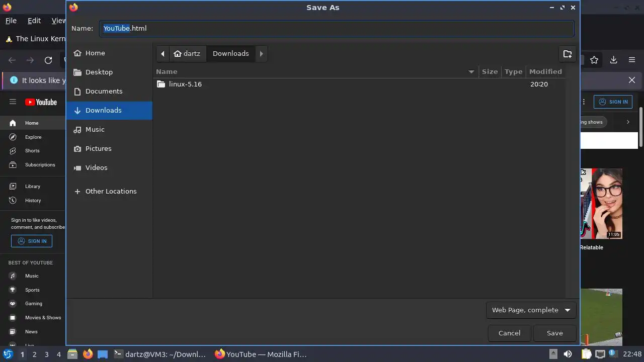Click the Name filename input field

(337, 28)
